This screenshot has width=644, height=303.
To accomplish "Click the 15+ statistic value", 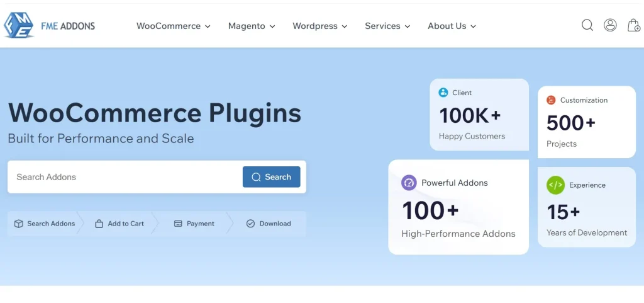I will [563, 212].
